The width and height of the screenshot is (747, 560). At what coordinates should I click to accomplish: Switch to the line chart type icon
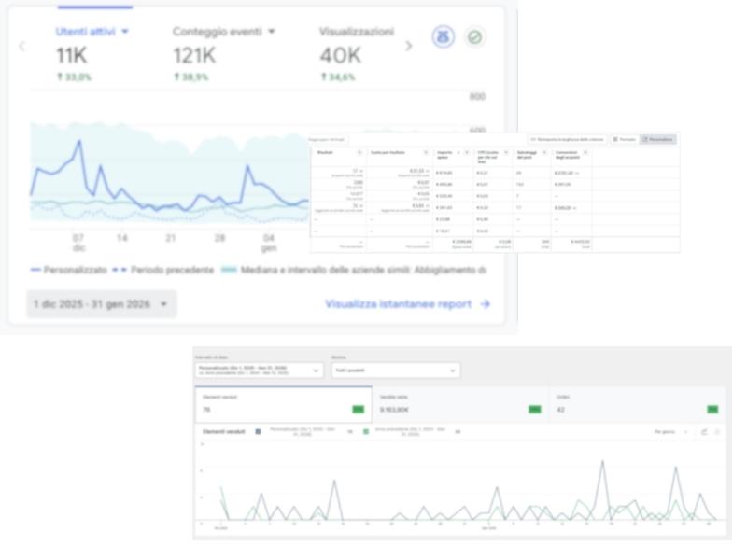703,432
